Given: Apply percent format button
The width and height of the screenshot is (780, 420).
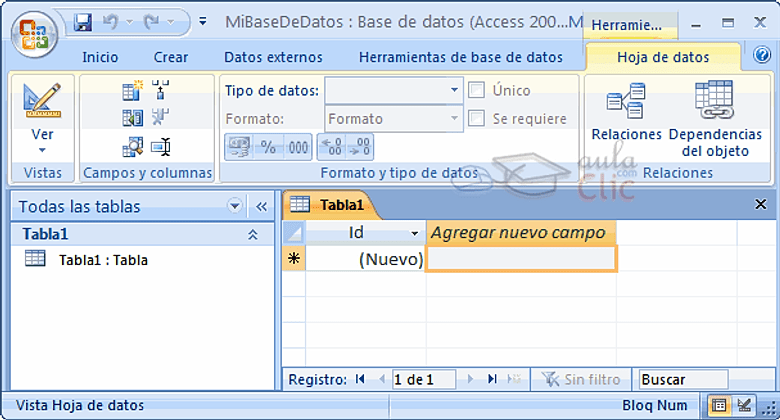Looking at the screenshot, I should [268, 147].
